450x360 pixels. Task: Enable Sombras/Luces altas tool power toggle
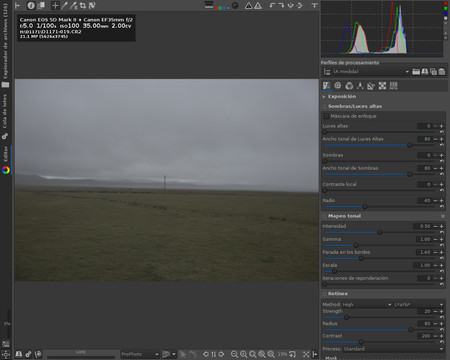[x=324, y=106]
